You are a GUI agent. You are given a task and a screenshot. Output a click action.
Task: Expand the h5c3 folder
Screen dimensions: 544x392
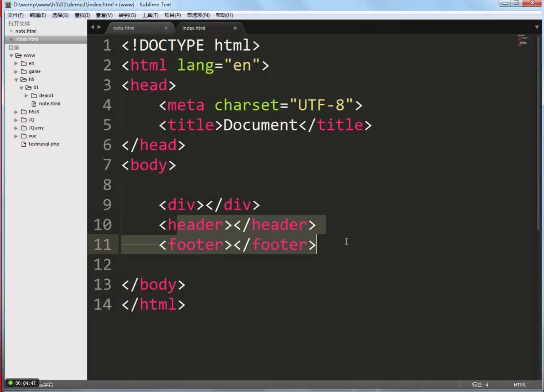pos(16,111)
